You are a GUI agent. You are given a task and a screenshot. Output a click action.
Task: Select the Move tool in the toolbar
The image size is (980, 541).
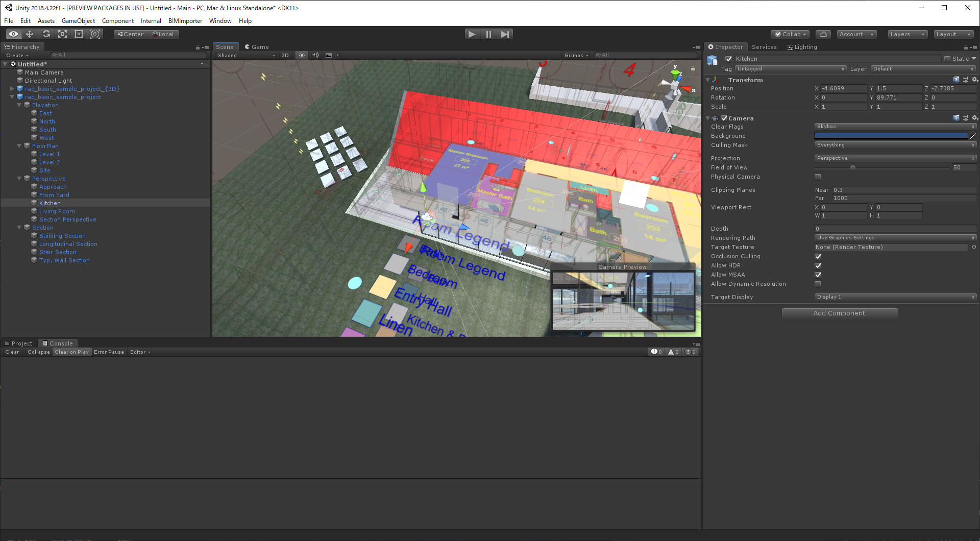(x=29, y=34)
